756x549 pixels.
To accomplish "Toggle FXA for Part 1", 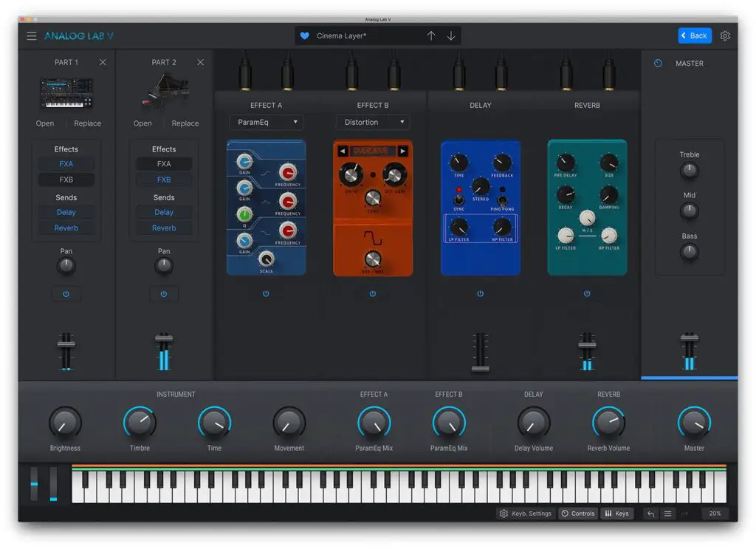I will tap(66, 164).
